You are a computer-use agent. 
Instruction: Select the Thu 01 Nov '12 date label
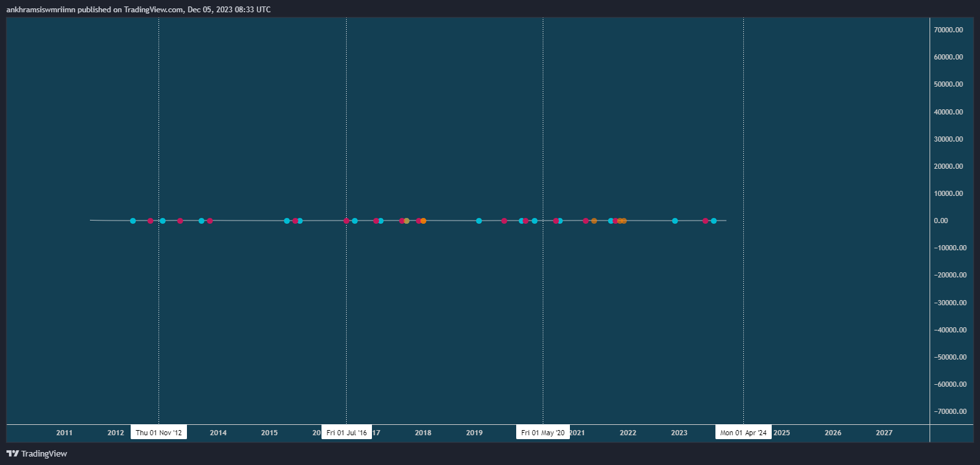[158, 433]
